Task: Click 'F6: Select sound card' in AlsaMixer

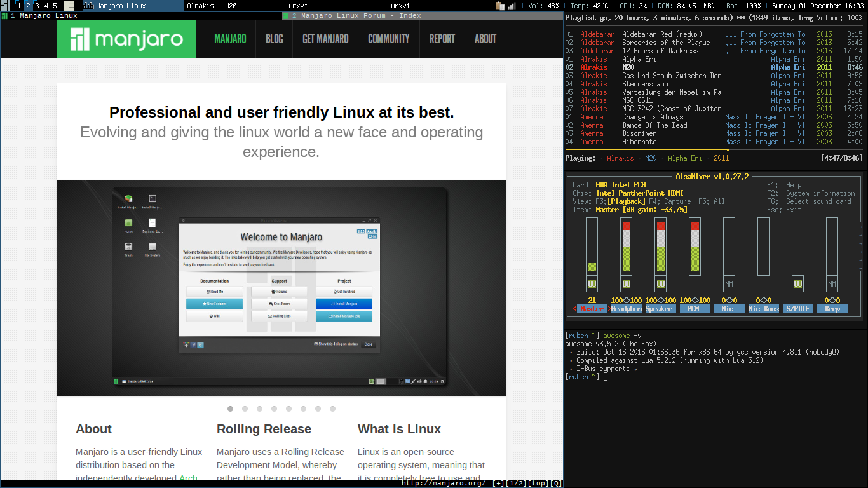Action: tap(809, 201)
